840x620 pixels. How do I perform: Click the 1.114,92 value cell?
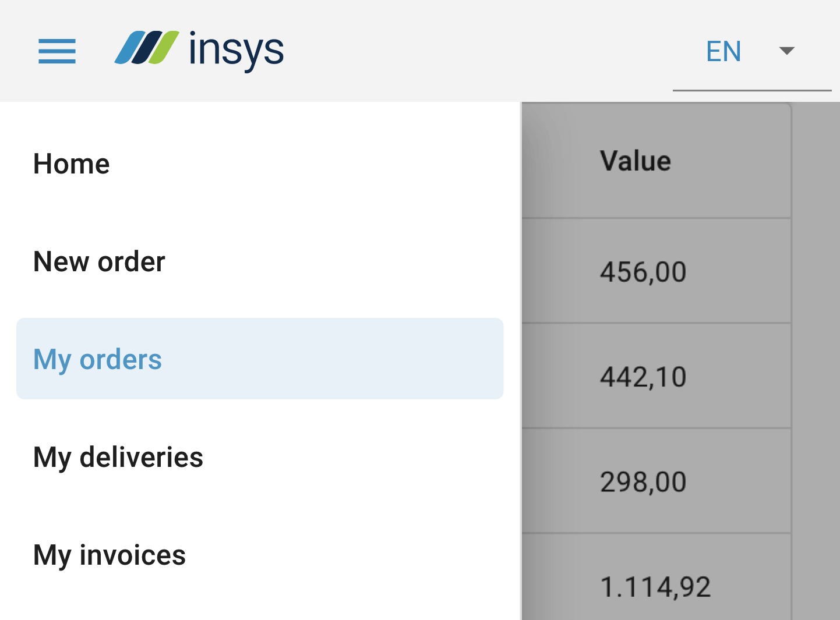(x=655, y=587)
